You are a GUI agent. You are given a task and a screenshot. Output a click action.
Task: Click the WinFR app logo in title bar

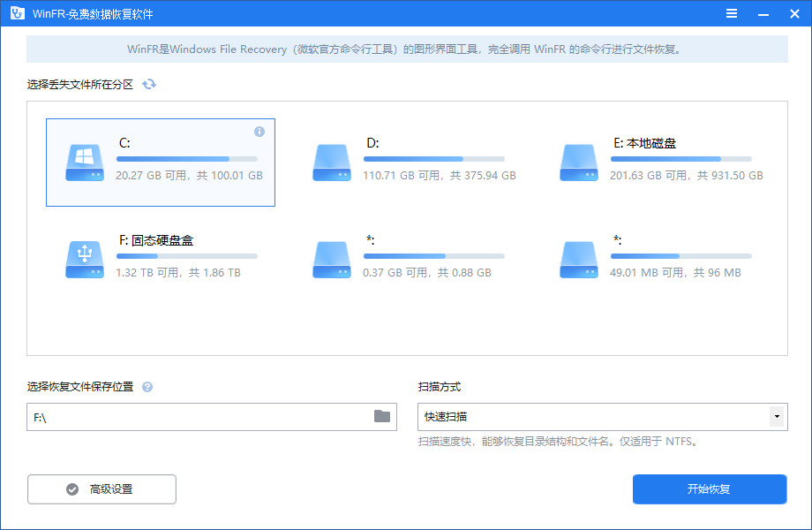pyautogui.click(x=17, y=13)
